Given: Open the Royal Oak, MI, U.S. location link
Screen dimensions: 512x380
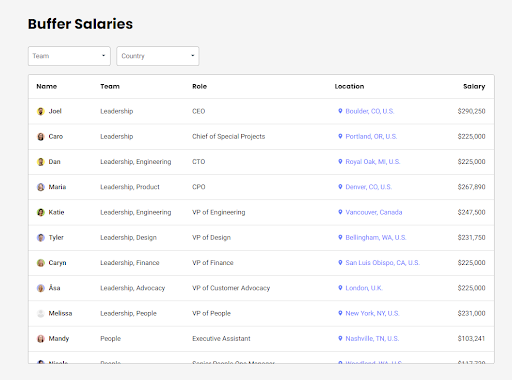Looking at the screenshot, I should pyautogui.click(x=373, y=162).
